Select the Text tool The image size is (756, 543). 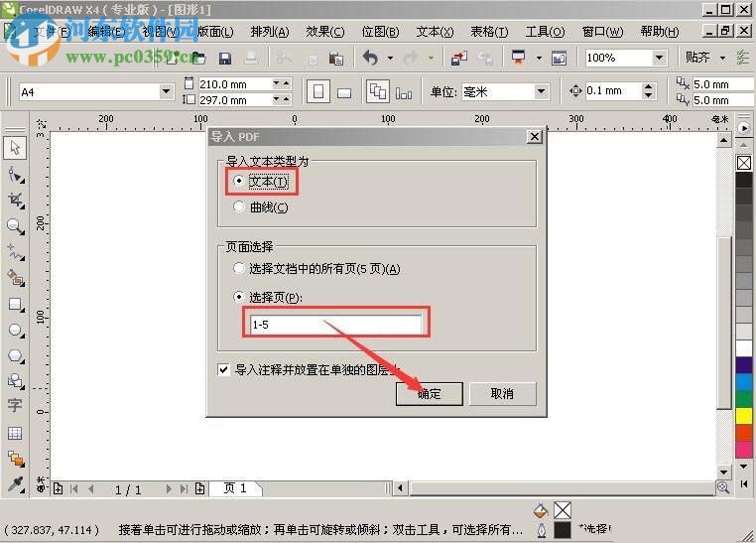pos(15,406)
